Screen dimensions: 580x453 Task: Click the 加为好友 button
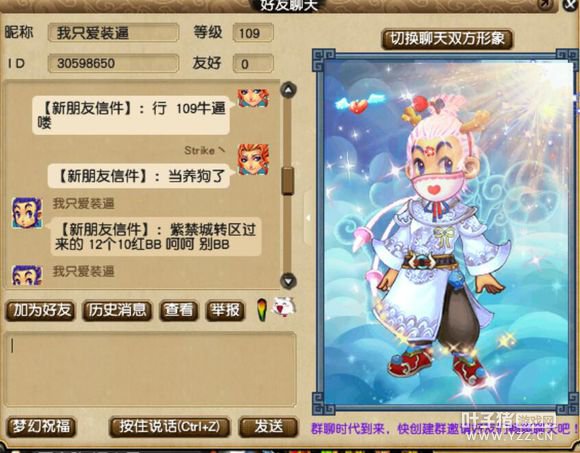[x=41, y=311]
